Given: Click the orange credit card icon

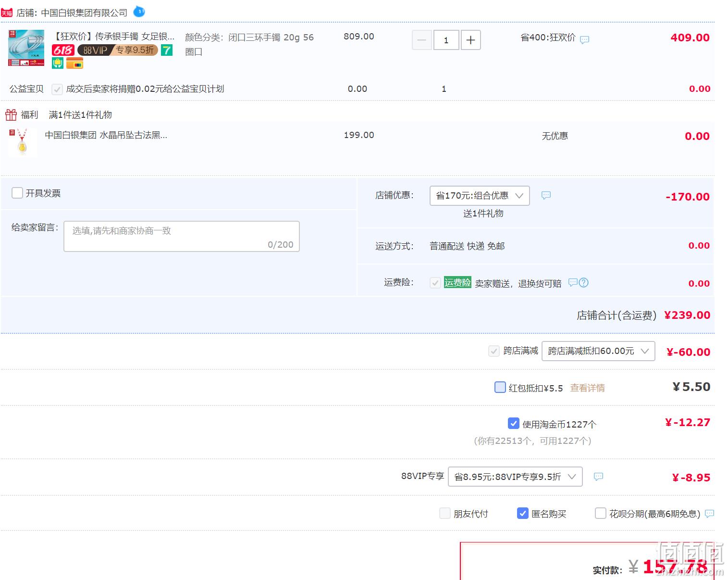Looking at the screenshot, I should 74,63.
